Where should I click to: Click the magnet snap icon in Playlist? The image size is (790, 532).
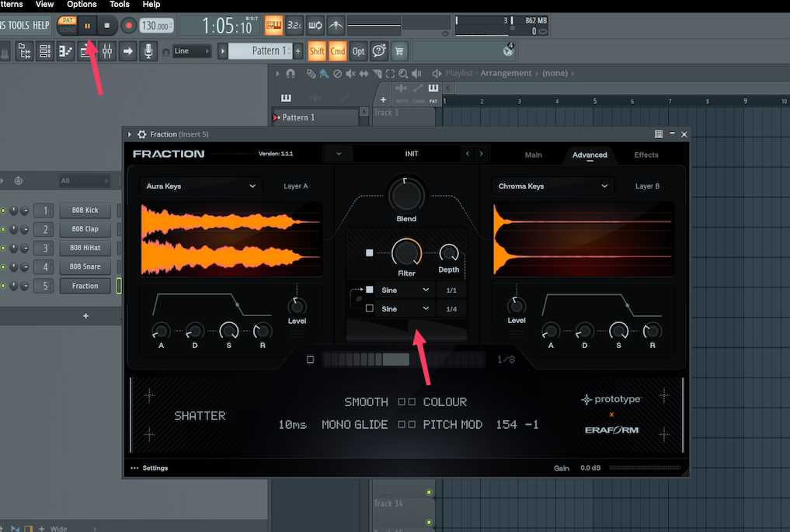tap(291, 73)
